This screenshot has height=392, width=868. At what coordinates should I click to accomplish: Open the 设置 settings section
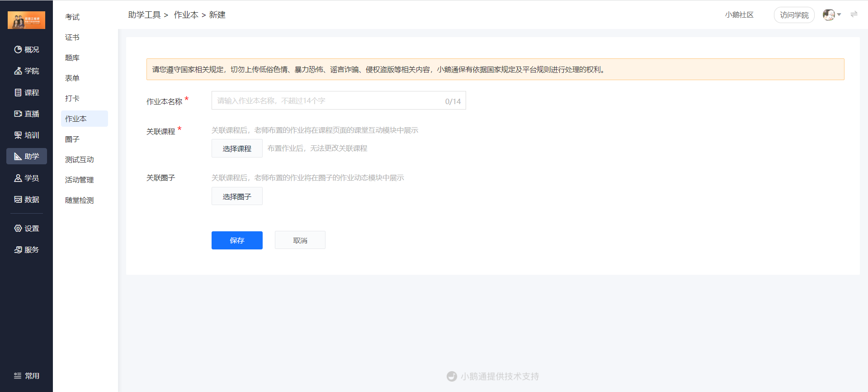(x=27, y=228)
